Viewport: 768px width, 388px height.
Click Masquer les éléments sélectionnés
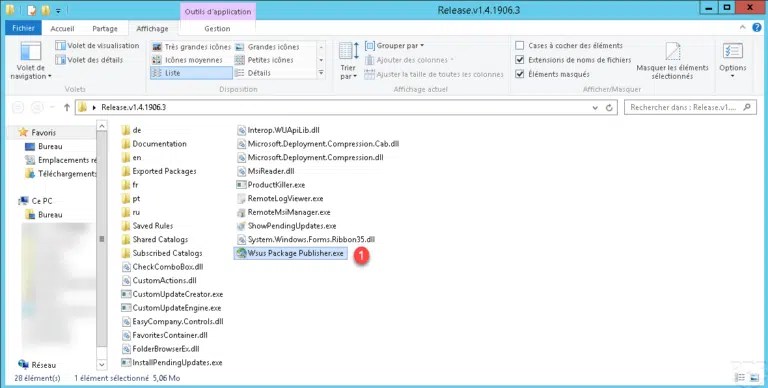pyautogui.click(x=672, y=60)
